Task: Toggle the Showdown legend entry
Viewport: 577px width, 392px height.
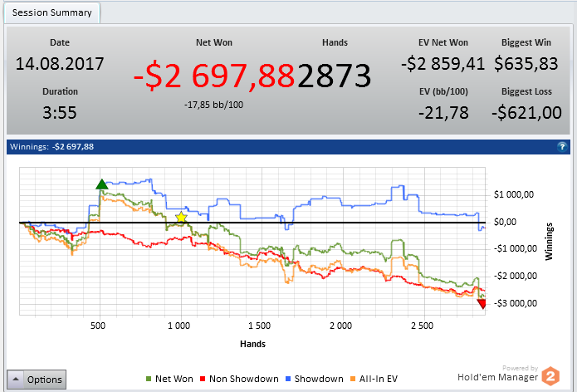Action: click(x=315, y=379)
